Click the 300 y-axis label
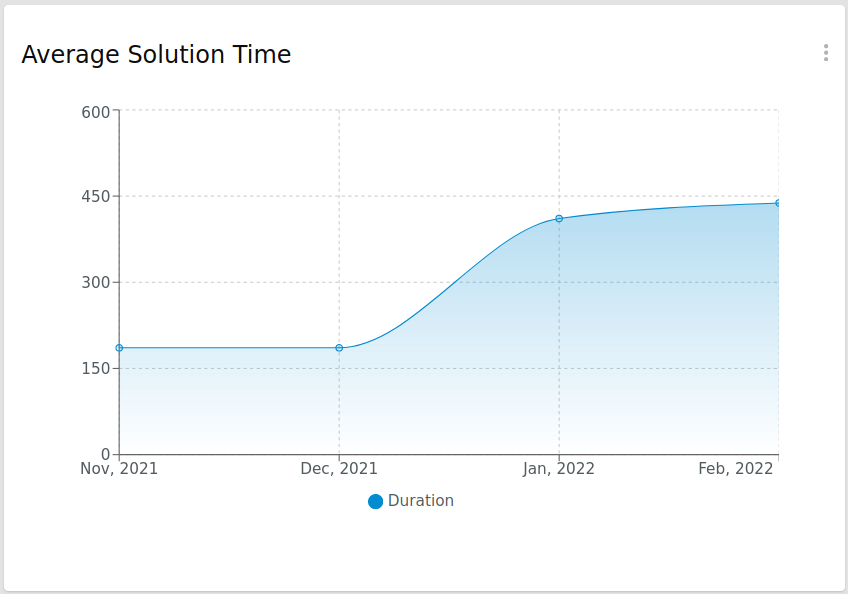The height and width of the screenshot is (594, 848). 95,283
